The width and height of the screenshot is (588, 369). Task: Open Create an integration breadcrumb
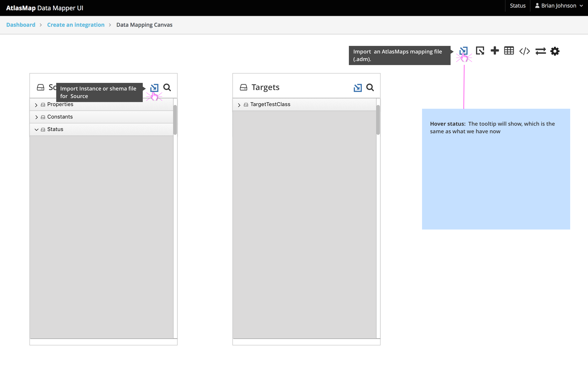76,25
